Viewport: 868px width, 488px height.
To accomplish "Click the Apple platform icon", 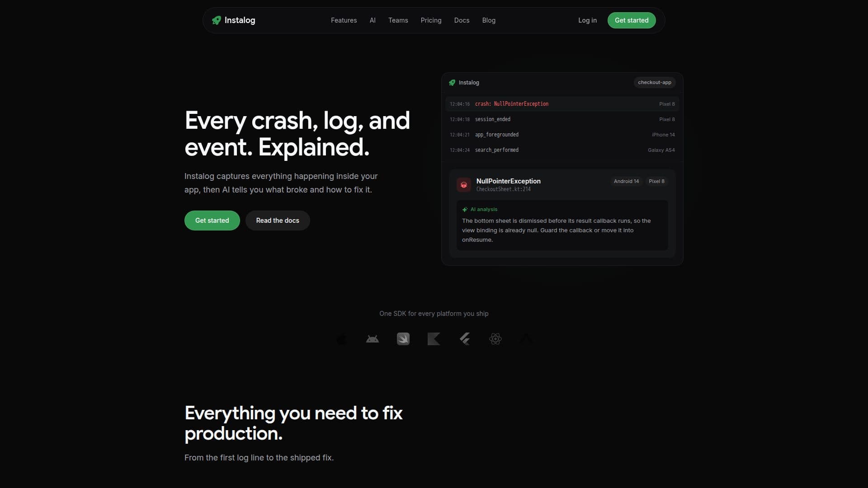I will pos(342,339).
